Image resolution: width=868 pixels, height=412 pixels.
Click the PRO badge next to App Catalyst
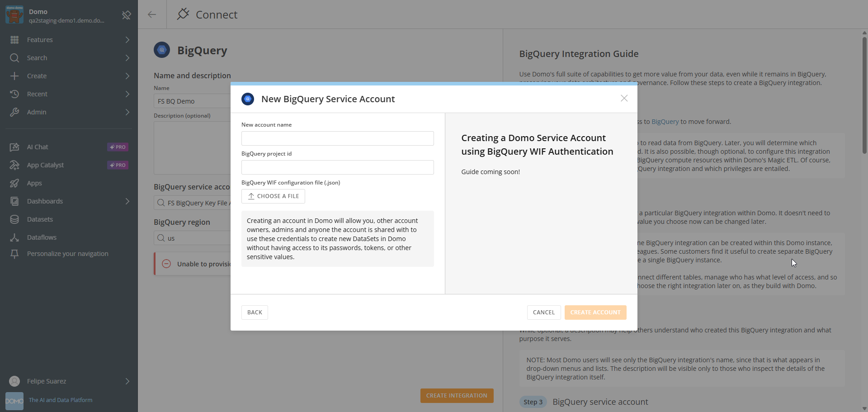(x=118, y=165)
